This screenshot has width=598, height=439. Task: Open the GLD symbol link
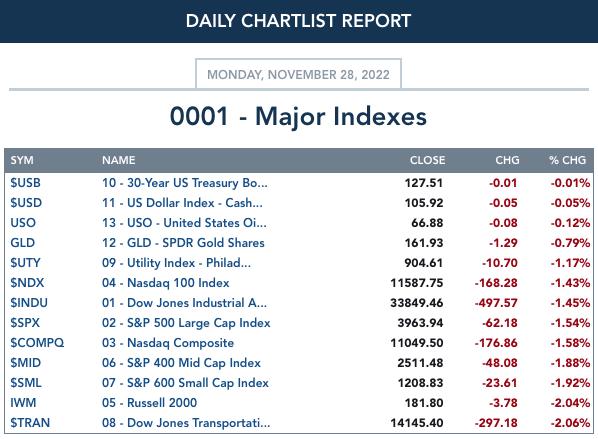tap(23, 243)
